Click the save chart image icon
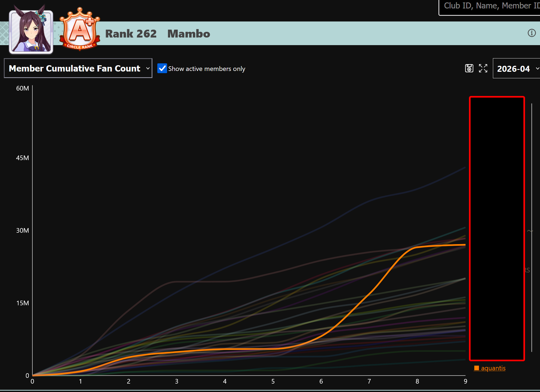Viewport: 540px width, 392px height. pyautogui.click(x=469, y=68)
